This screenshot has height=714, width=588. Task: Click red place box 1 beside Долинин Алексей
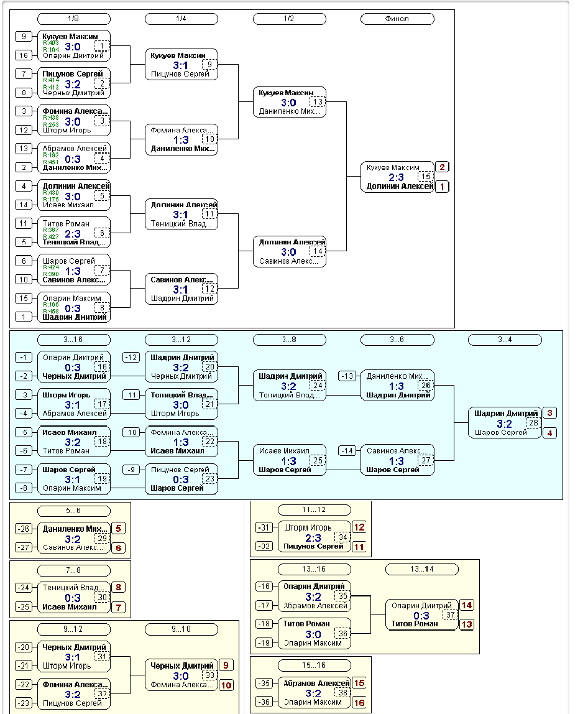click(442, 187)
